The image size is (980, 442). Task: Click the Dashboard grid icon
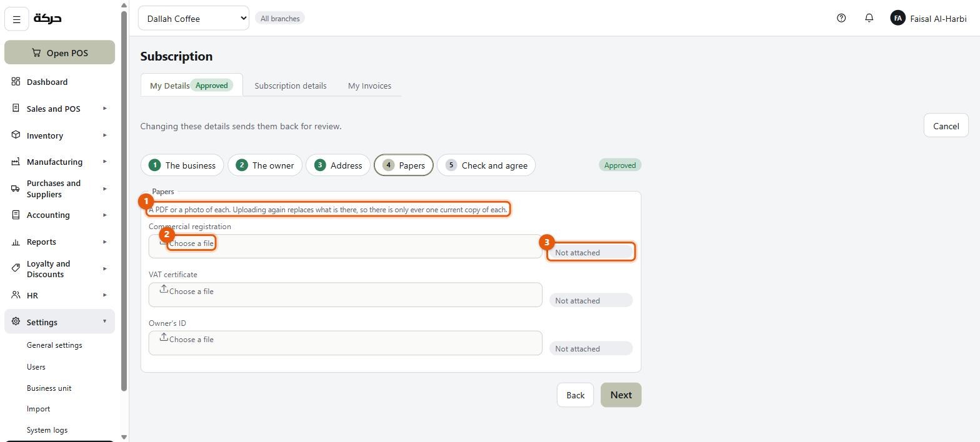(16, 82)
